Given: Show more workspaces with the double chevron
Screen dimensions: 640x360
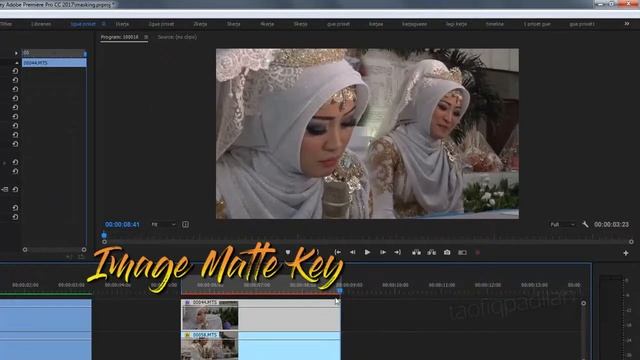Looking at the screenshot, I should click(627, 24).
